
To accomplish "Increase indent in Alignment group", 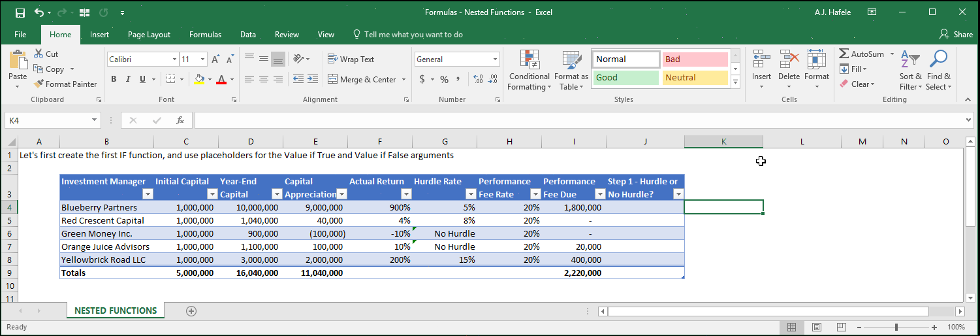I will (x=313, y=79).
